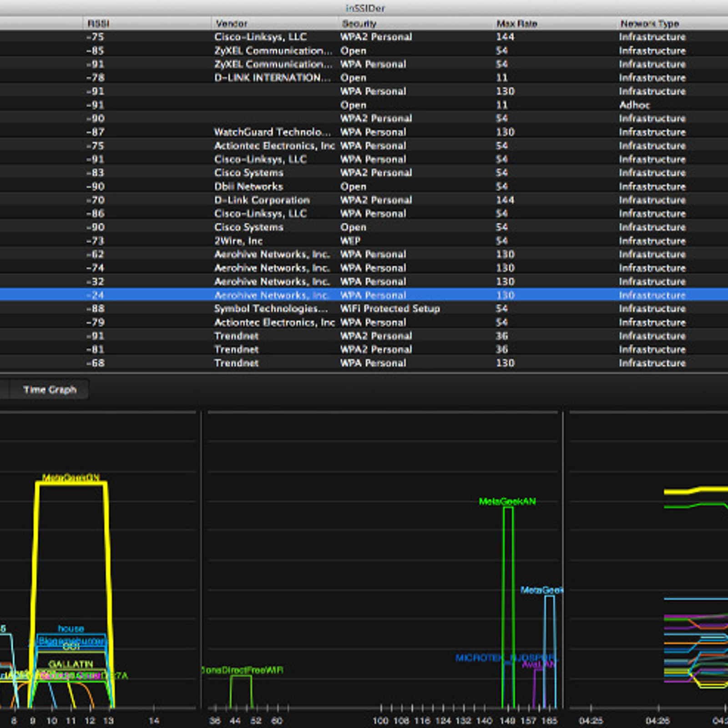The width and height of the screenshot is (728, 728).
Task: Select the Trendnet row with RSSI -68
Action: click(x=364, y=363)
